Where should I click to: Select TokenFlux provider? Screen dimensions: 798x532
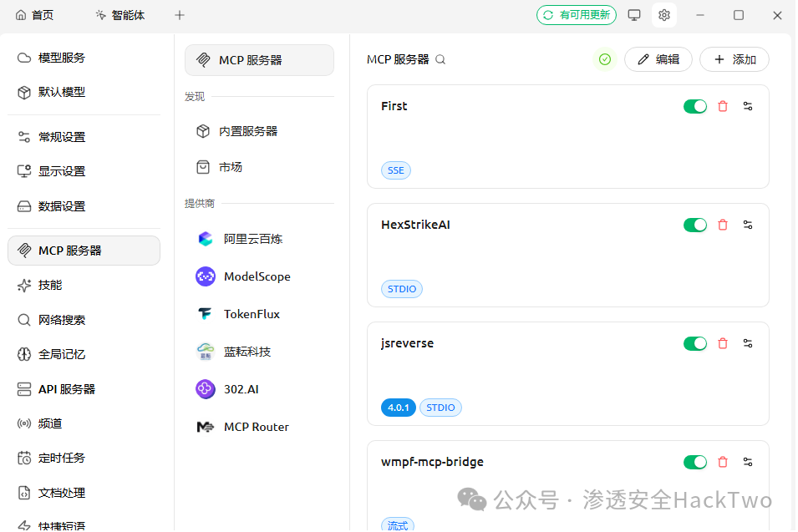[260, 314]
